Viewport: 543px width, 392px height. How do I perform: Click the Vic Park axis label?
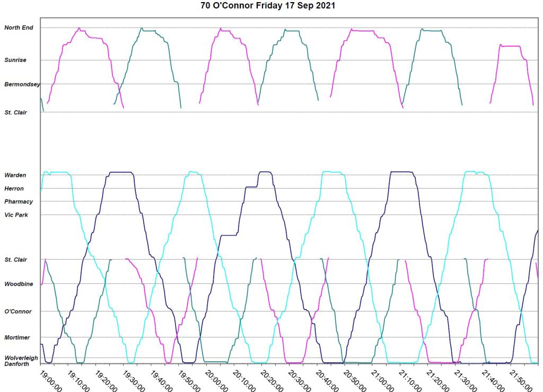click(x=16, y=215)
